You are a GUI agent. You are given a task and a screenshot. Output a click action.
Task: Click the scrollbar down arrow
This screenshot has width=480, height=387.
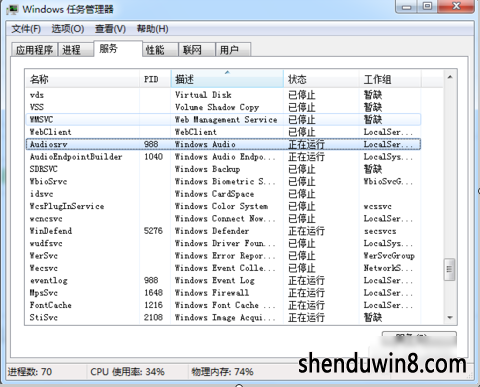450,317
